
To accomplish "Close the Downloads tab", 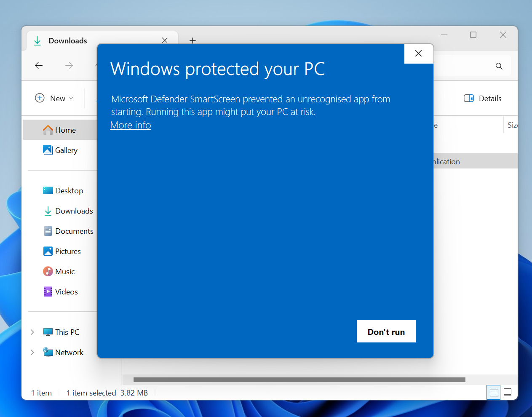I will (165, 40).
